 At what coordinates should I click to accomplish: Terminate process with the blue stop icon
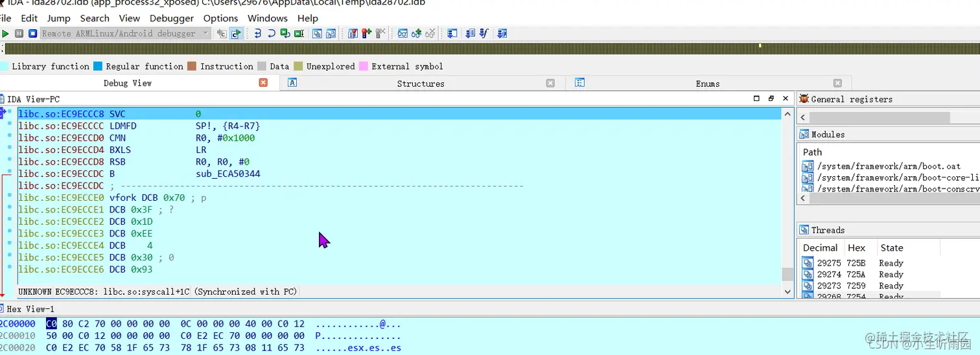tap(32, 33)
